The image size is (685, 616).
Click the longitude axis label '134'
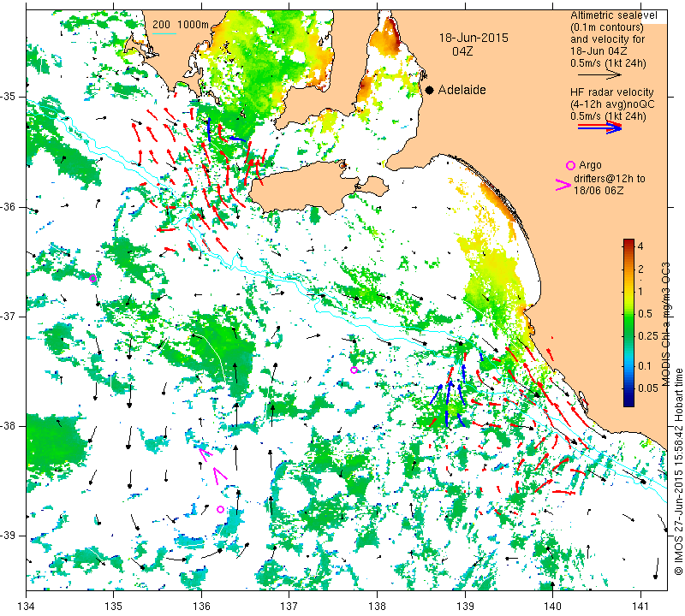click(27, 607)
